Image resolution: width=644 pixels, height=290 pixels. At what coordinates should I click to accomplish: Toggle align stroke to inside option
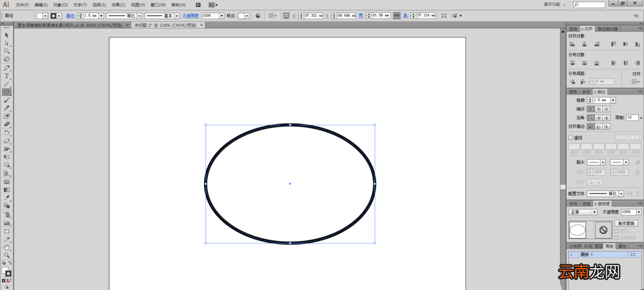(599, 126)
